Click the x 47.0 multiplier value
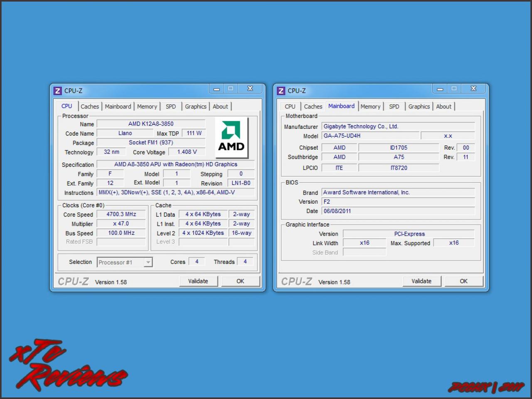 (121, 224)
